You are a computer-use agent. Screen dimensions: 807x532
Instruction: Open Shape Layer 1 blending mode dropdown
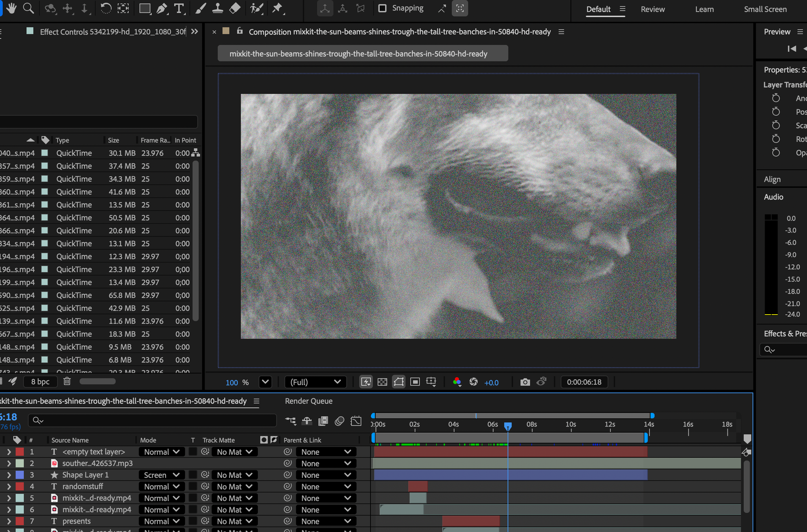tap(161, 475)
